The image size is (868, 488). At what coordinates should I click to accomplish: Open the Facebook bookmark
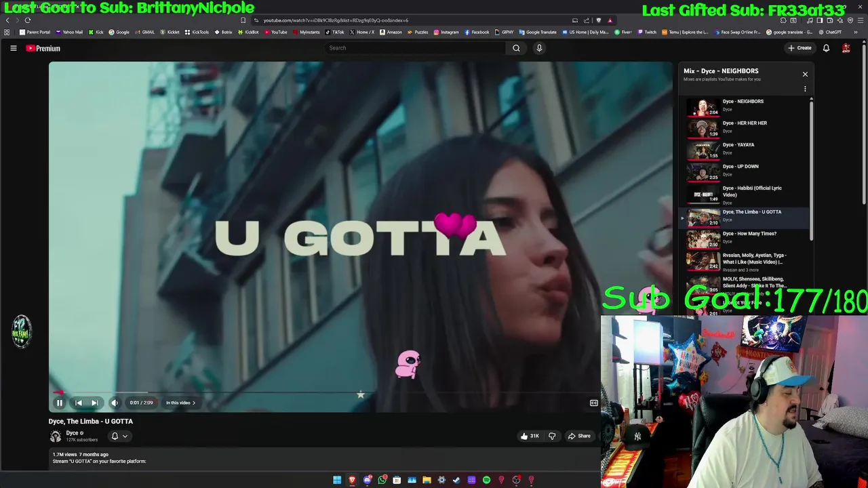tap(477, 32)
